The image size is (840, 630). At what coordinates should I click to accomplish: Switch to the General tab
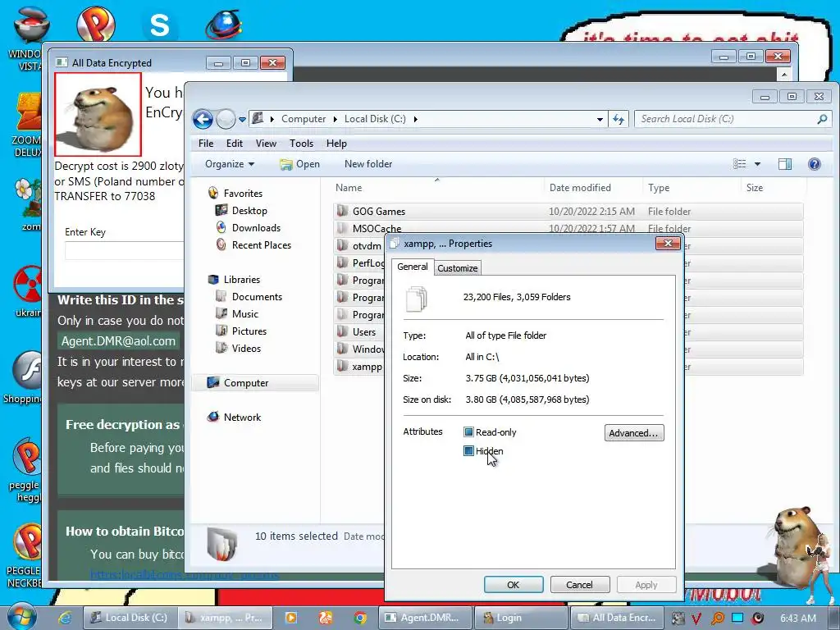tap(412, 267)
